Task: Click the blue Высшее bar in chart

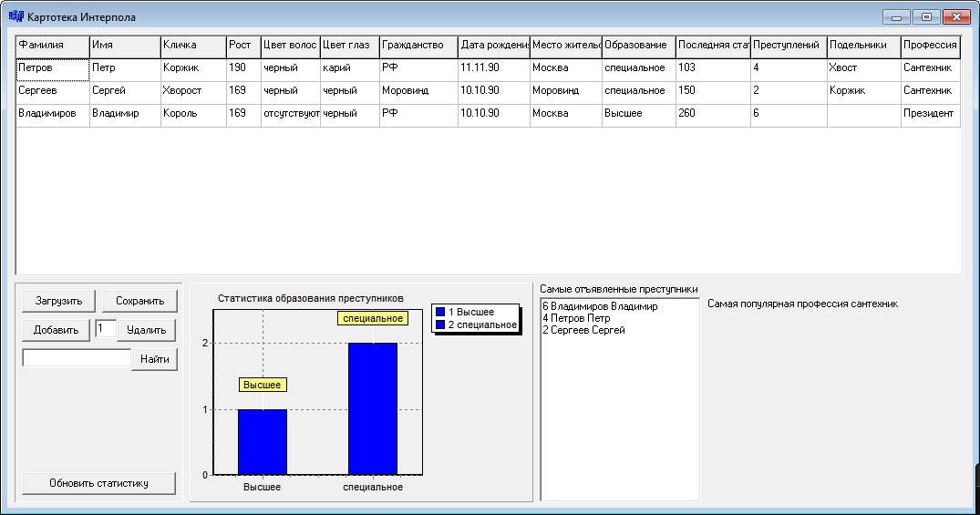Action: tap(263, 442)
